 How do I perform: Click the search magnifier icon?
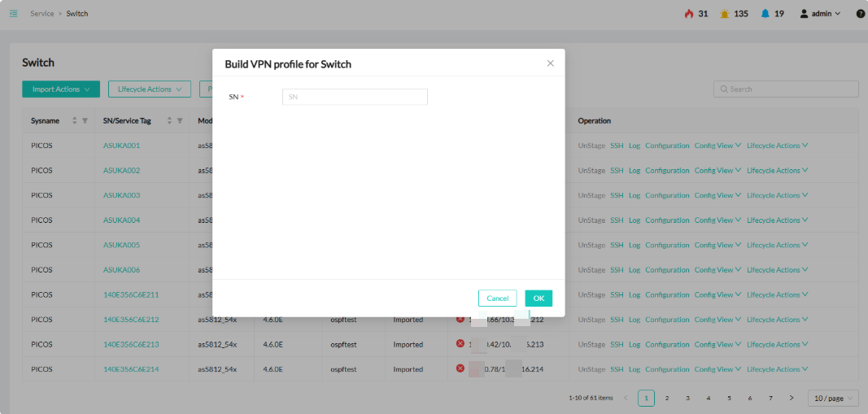tap(722, 89)
